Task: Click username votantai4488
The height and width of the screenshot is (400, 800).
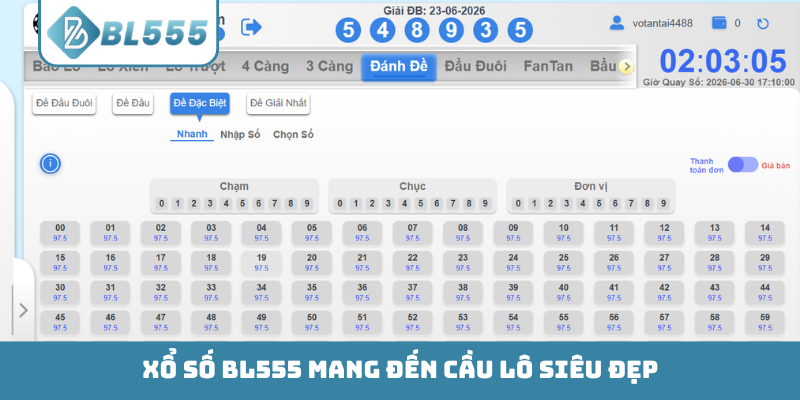Action: (662, 23)
